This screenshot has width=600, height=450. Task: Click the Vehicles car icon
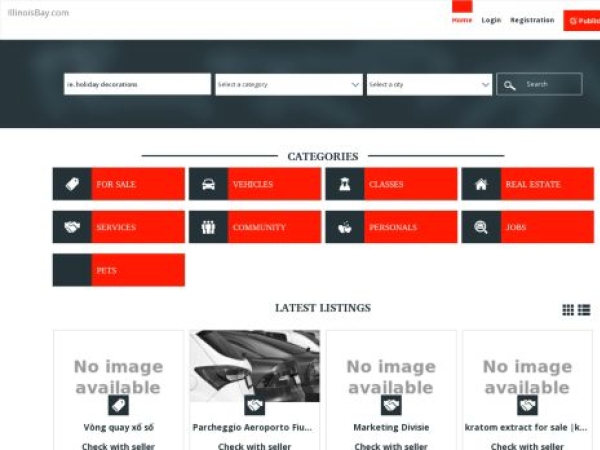coord(208,184)
